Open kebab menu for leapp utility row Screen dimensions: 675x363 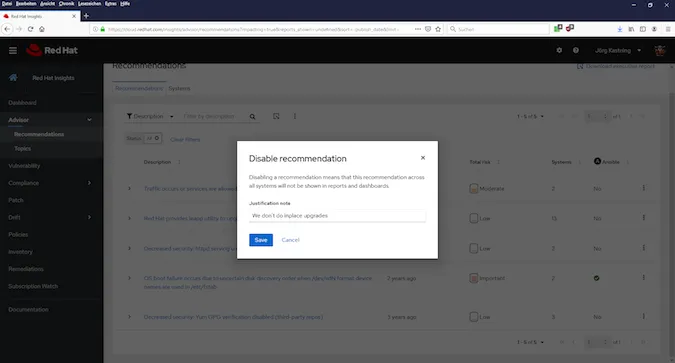click(x=644, y=218)
